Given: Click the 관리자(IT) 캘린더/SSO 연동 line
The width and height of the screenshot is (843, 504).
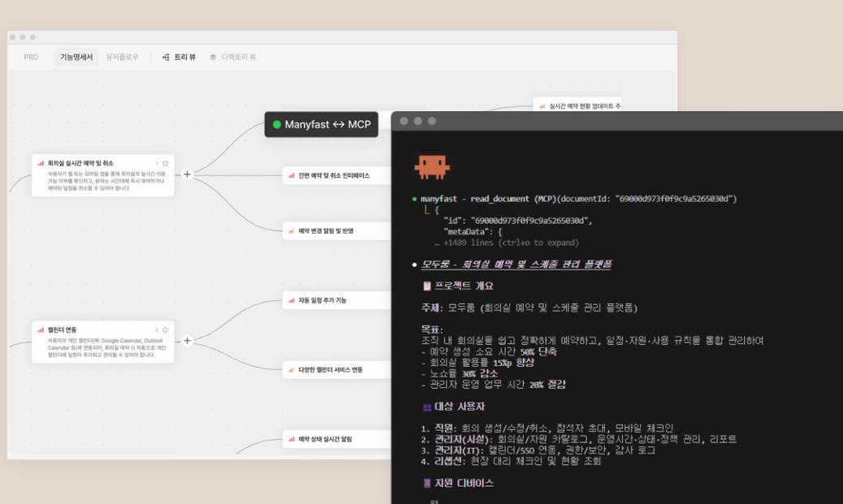Looking at the screenshot, I should coord(538,450).
